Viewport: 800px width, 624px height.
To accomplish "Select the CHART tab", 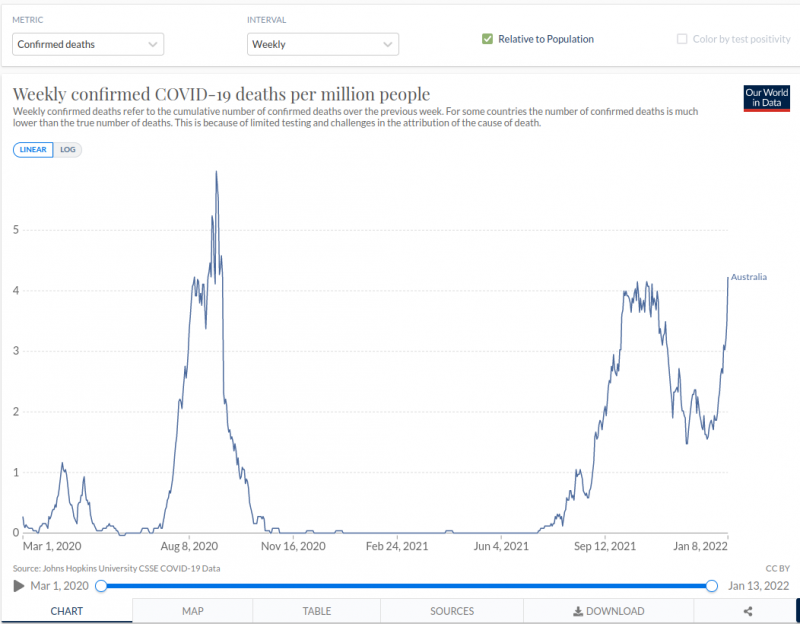I will 66,611.
